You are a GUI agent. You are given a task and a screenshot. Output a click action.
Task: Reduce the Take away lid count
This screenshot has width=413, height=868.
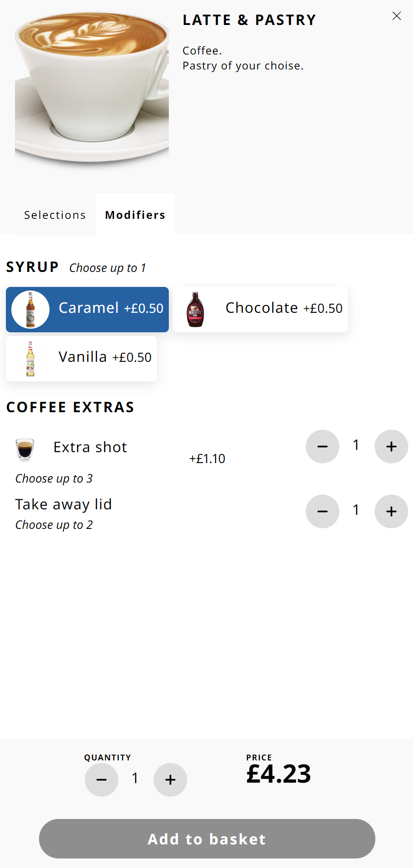point(322,512)
